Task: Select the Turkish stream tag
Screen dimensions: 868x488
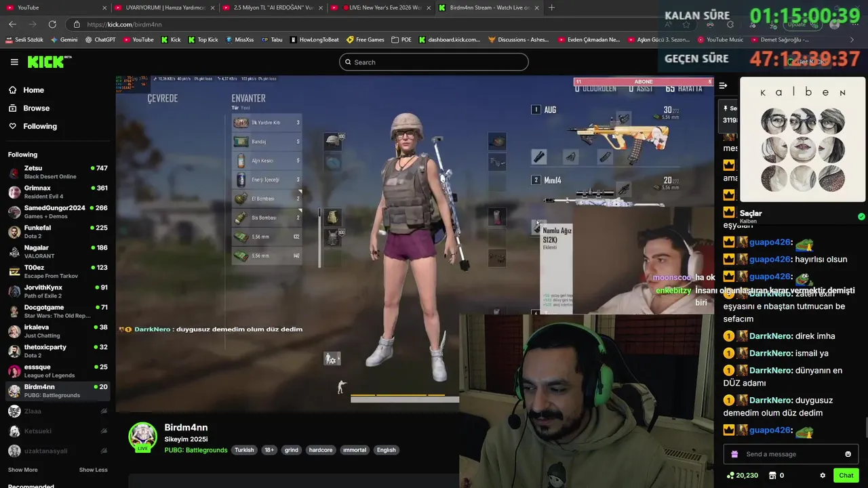Action: 244,450
